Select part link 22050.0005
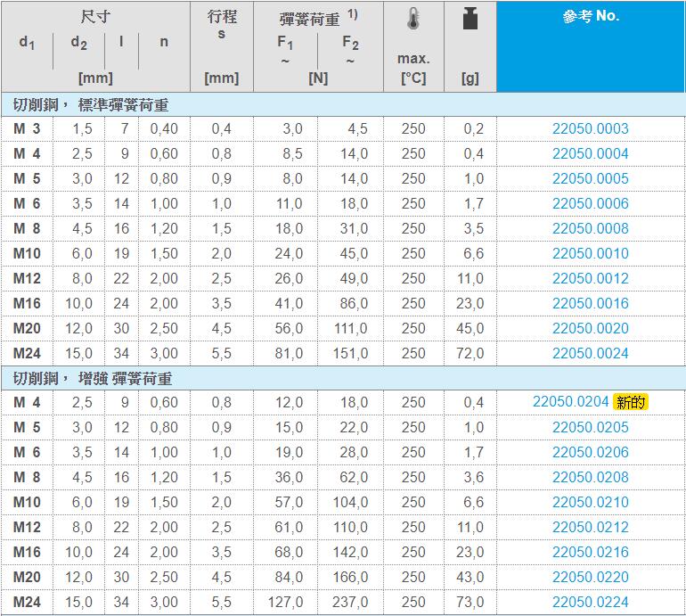This screenshot has width=686, height=616. [x=590, y=178]
